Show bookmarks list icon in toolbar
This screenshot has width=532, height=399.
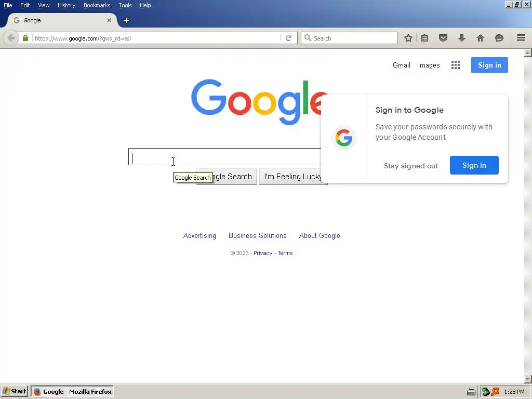pos(424,38)
